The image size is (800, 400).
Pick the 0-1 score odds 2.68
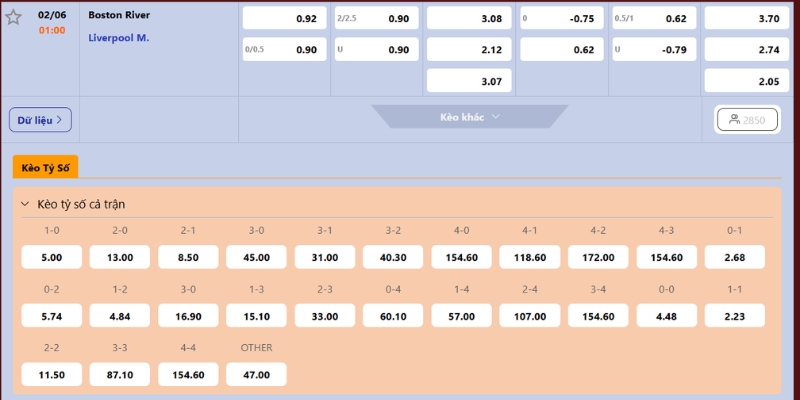[x=735, y=257]
